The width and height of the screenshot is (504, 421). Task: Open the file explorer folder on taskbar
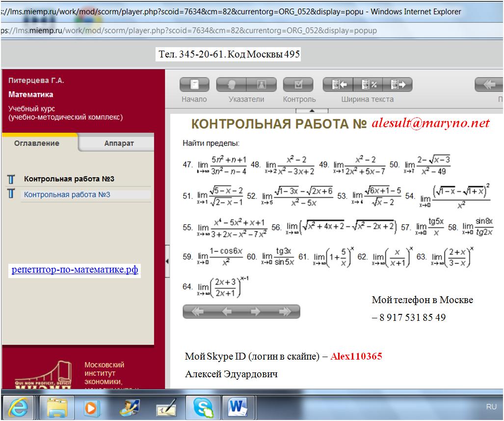[x=57, y=408]
